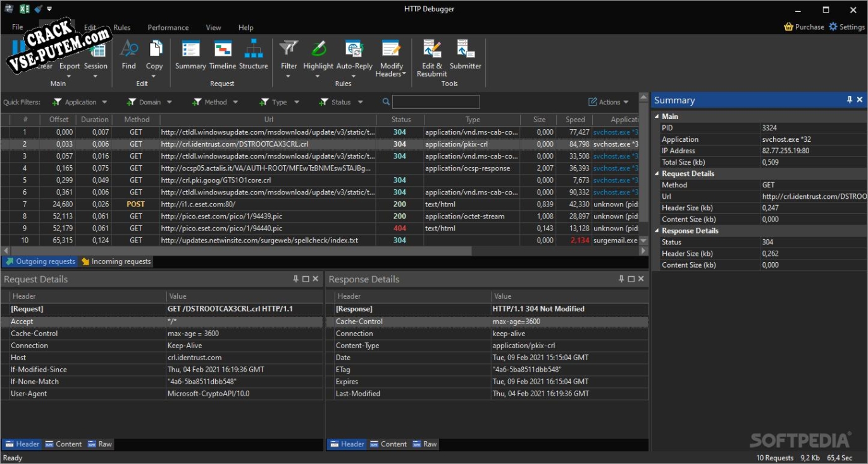Screen dimensions: 868x464
Task: Open Settings from the gear icon
Action: [x=833, y=27]
